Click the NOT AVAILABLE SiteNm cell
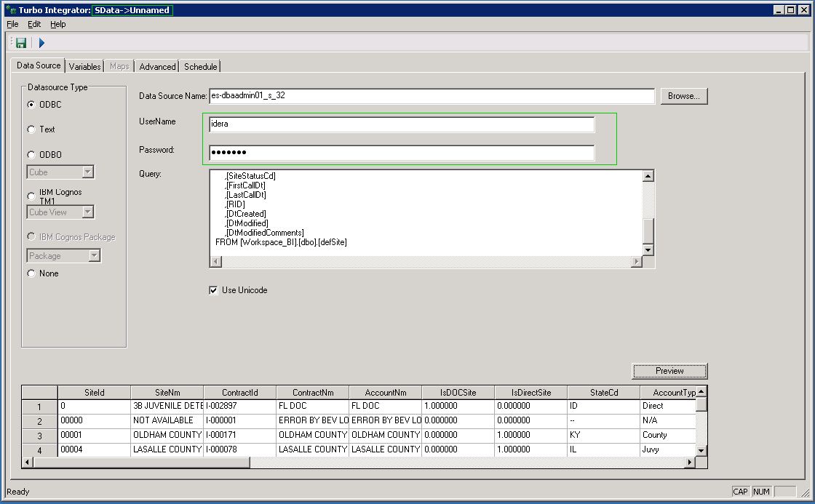Image resolution: width=815 pixels, height=504 pixels. (x=167, y=420)
